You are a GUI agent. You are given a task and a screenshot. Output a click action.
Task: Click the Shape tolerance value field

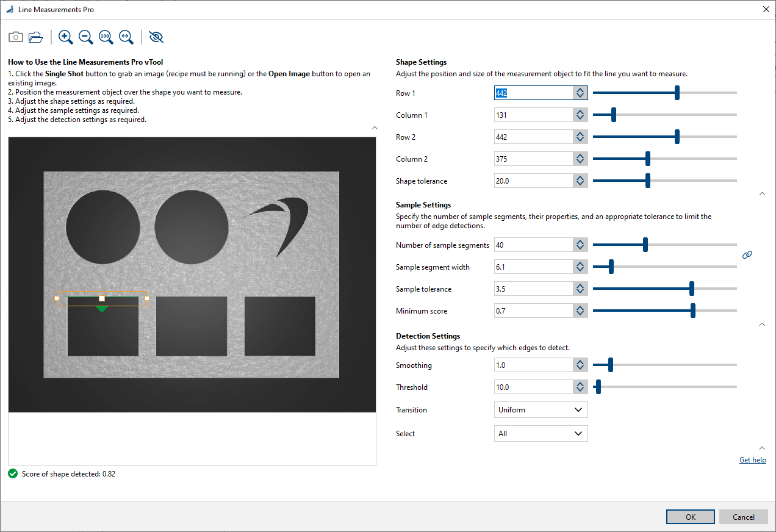533,181
